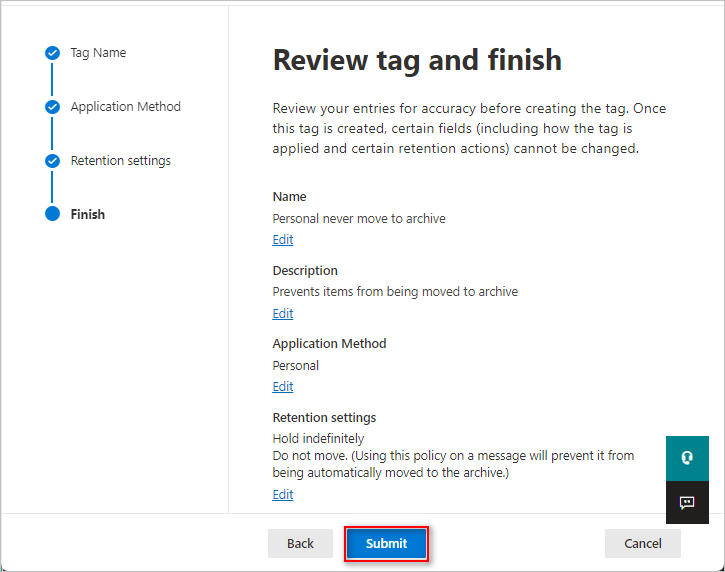Select the Finish step label
Screen dimensions: 725x572
click(x=87, y=214)
